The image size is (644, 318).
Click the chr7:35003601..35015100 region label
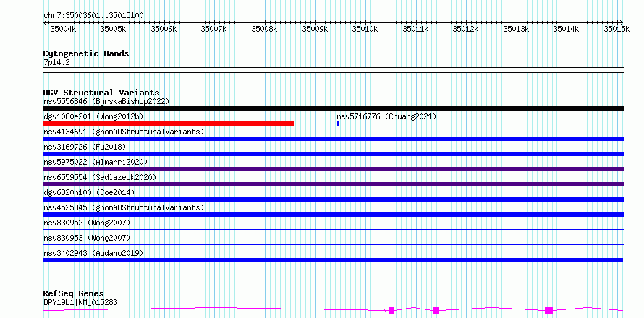[x=93, y=16]
